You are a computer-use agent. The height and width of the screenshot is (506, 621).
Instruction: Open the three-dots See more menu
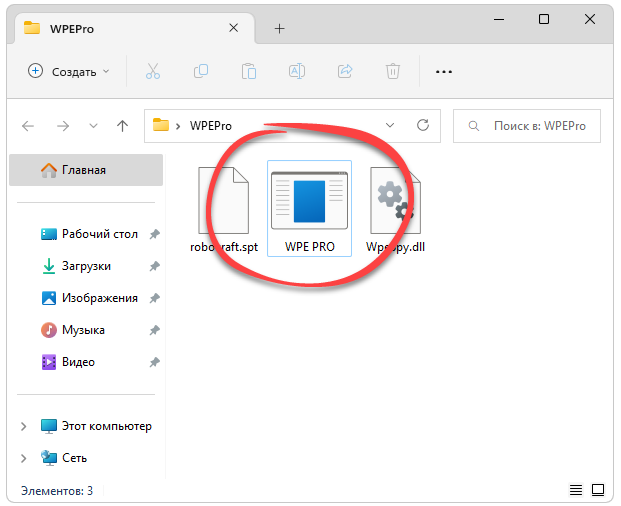444,71
